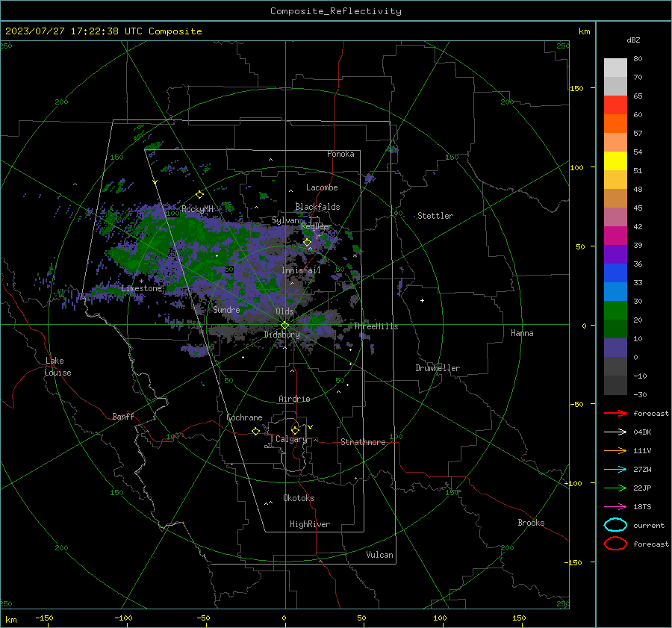672x628 pixels.
Task: Select the yellow radar-site diamond above Didsbury
Action: pyautogui.click(x=284, y=326)
